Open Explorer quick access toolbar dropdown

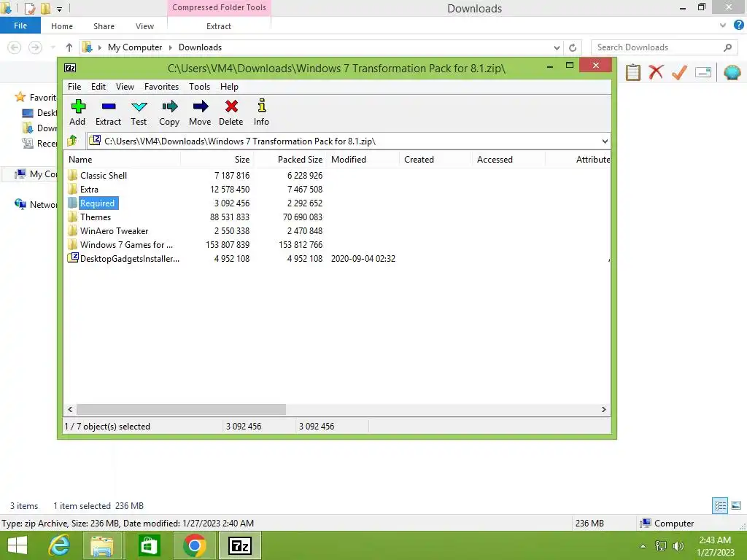(x=59, y=9)
